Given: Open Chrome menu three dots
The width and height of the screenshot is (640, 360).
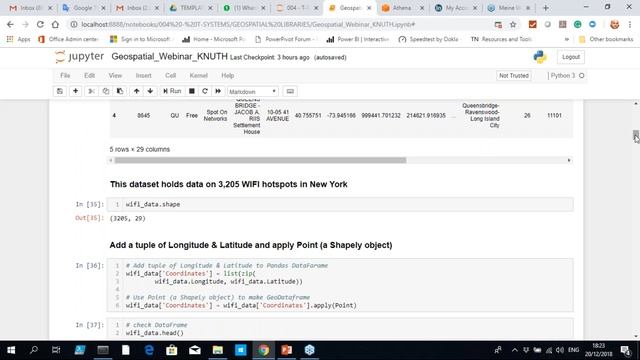Looking at the screenshot, I should point(630,24).
